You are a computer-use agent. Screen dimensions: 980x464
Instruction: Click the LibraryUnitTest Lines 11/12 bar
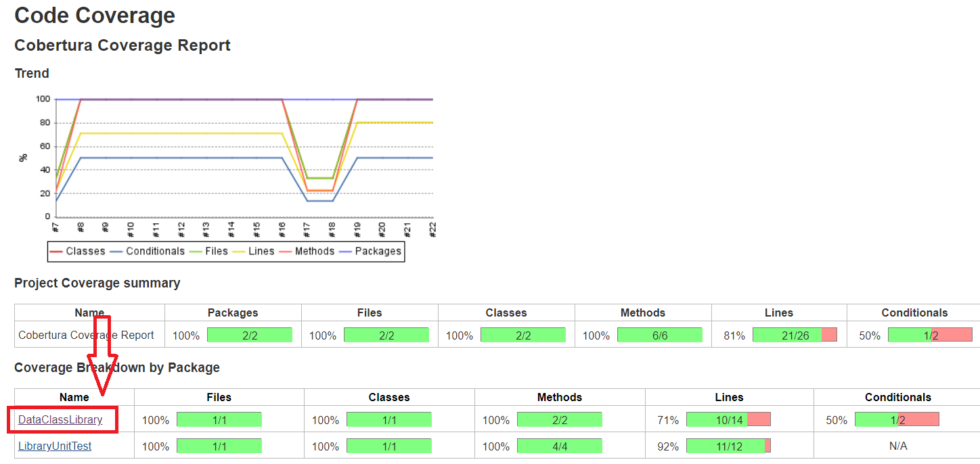point(728,446)
